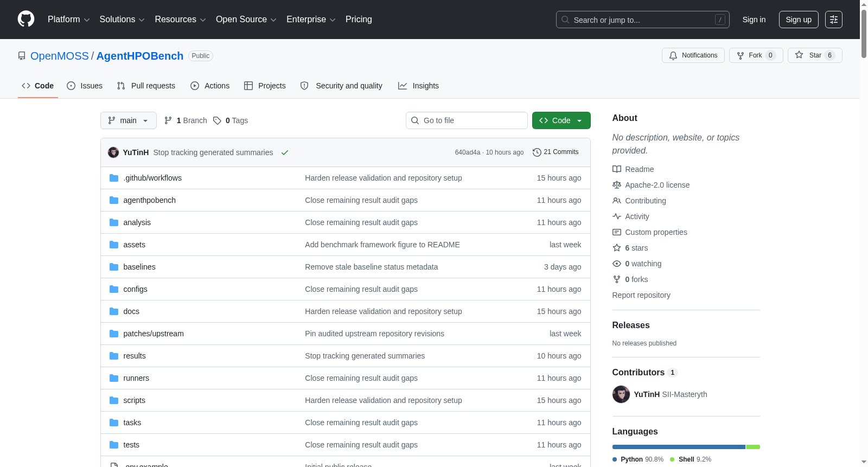Switch to the Pull requests tab
Screen dimensions: 868x467
(x=146, y=86)
